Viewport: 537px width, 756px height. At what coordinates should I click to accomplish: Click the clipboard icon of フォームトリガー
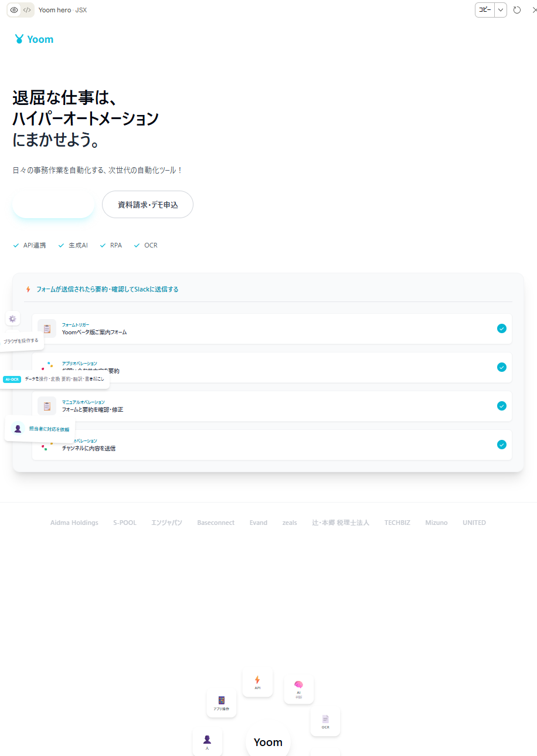coord(47,328)
